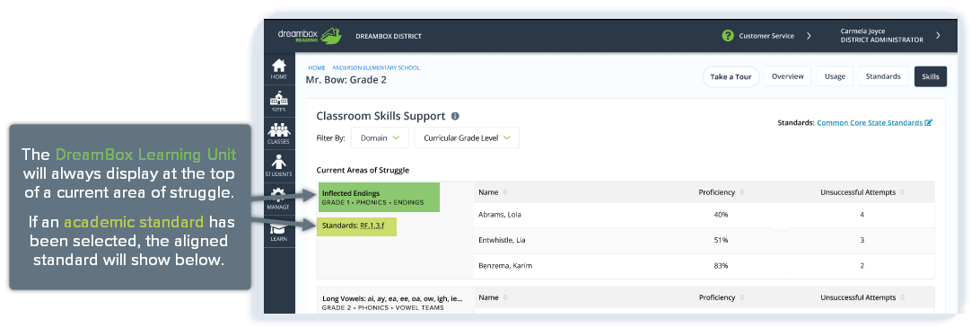Open the Classes sidebar icon
This screenshot has width=980, height=328.
[279, 134]
